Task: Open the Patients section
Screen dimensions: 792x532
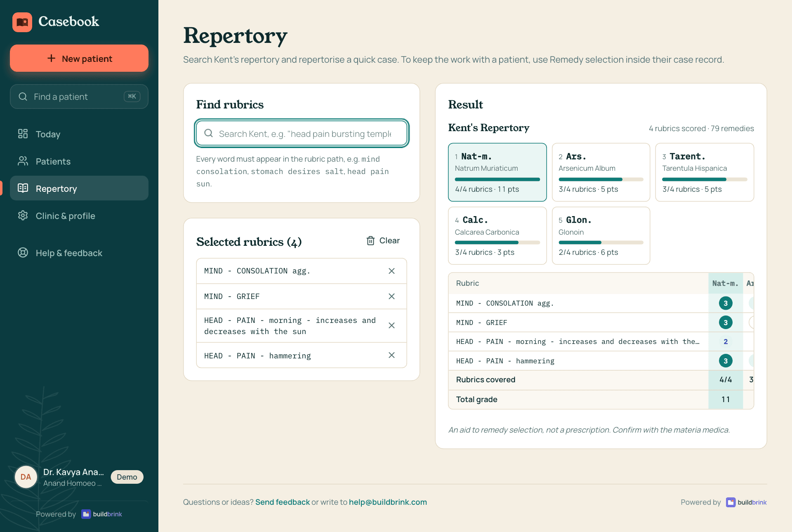Action: pos(79,161)
